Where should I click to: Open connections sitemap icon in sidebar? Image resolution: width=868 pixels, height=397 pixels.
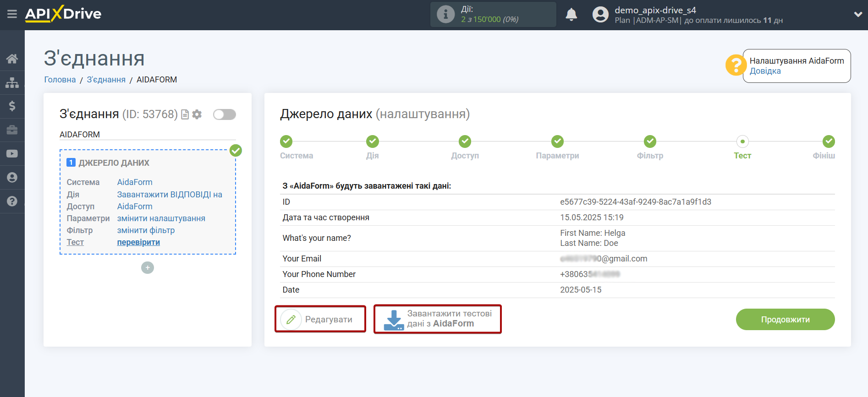click(12, 82)
